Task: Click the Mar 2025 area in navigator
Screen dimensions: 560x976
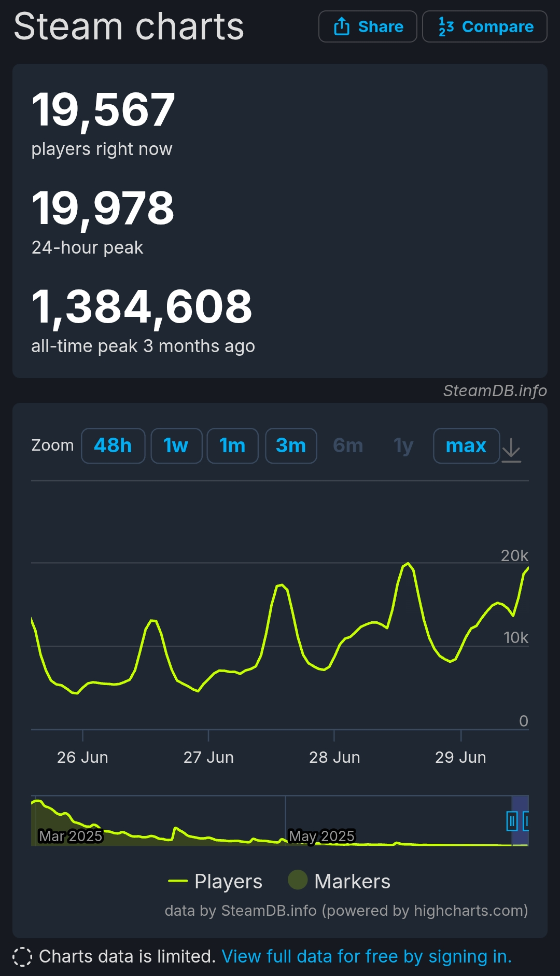Action: [x=71, y=836]
